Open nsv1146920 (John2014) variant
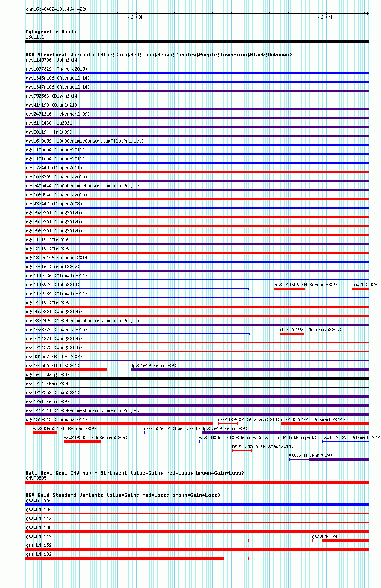 (53, 285)
